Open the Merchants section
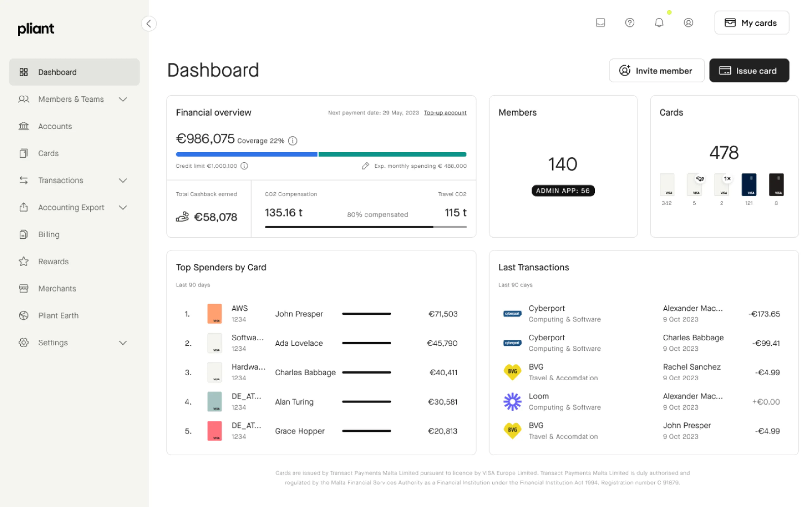Viewport: 812px width, 507px height. tap(57, 288)
